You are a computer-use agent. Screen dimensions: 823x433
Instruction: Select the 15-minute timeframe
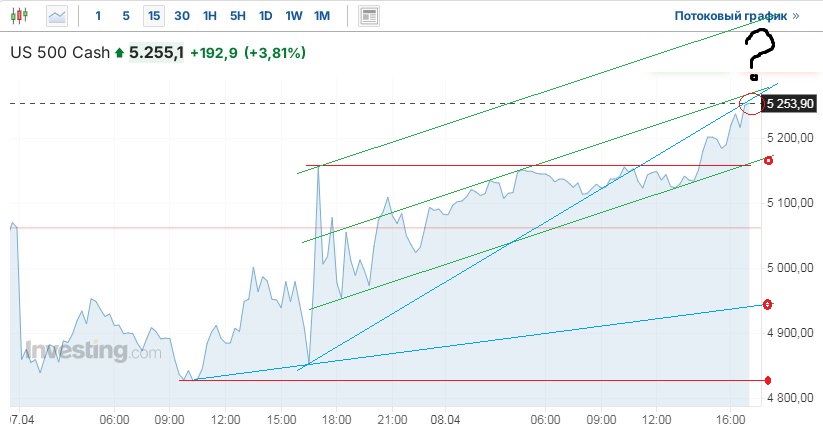tap(153, 16)
